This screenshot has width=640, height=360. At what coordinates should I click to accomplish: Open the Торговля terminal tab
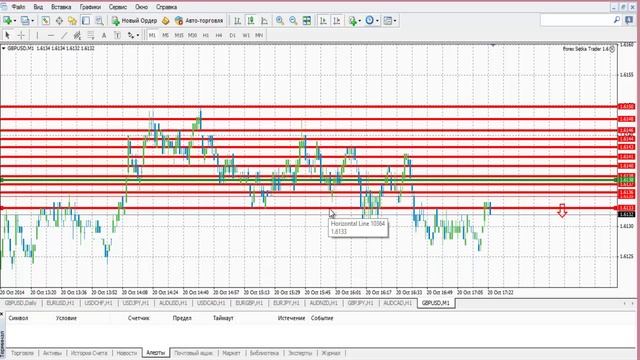[x=22, y=353]
